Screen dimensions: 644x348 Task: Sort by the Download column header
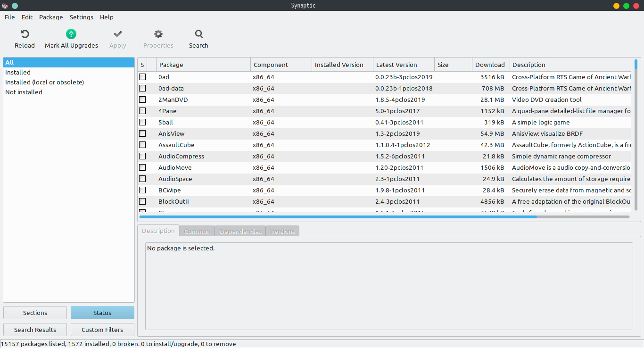pos(491,65)
